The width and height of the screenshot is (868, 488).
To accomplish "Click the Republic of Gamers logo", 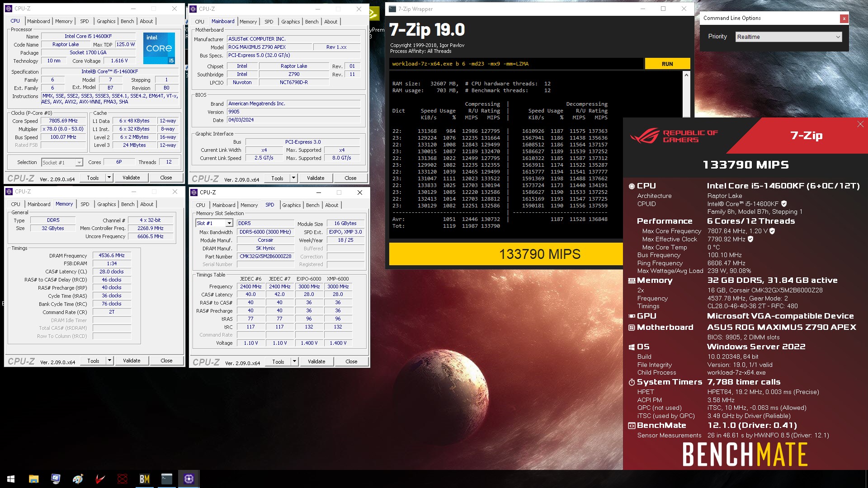I will click(674, 136).
